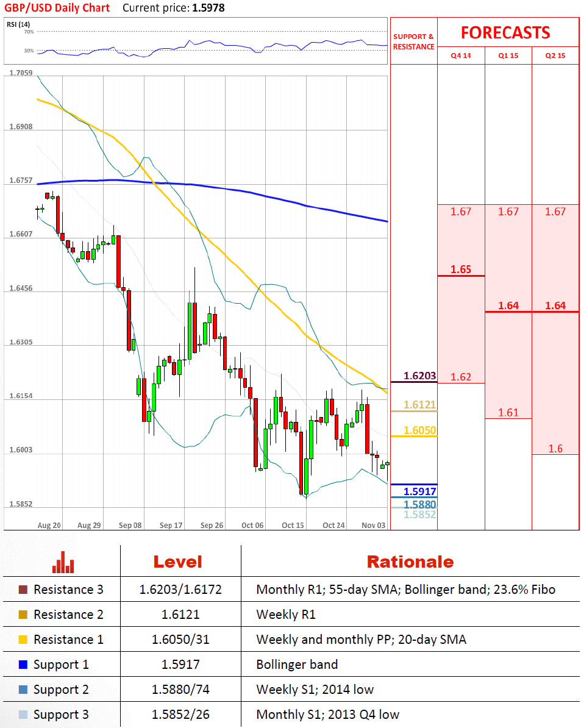This screenshot has width=581, height=728.
Task: Click the 1.6050 resistance level label
Action: 419,430
